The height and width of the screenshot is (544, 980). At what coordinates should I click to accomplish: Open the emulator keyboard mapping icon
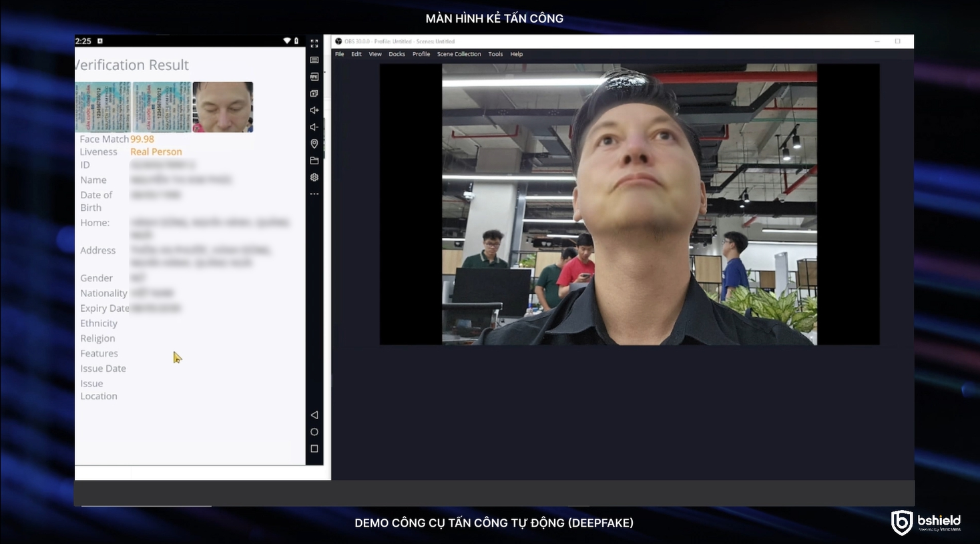point(314,60)
